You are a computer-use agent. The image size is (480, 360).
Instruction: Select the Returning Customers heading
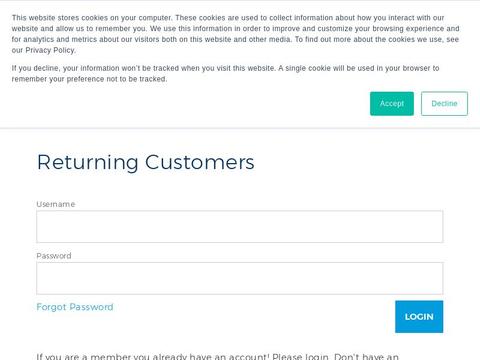(146, 163)
